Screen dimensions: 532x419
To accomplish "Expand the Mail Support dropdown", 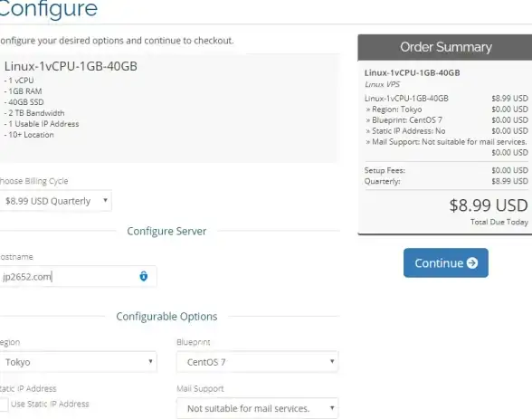I will (257, 408).
